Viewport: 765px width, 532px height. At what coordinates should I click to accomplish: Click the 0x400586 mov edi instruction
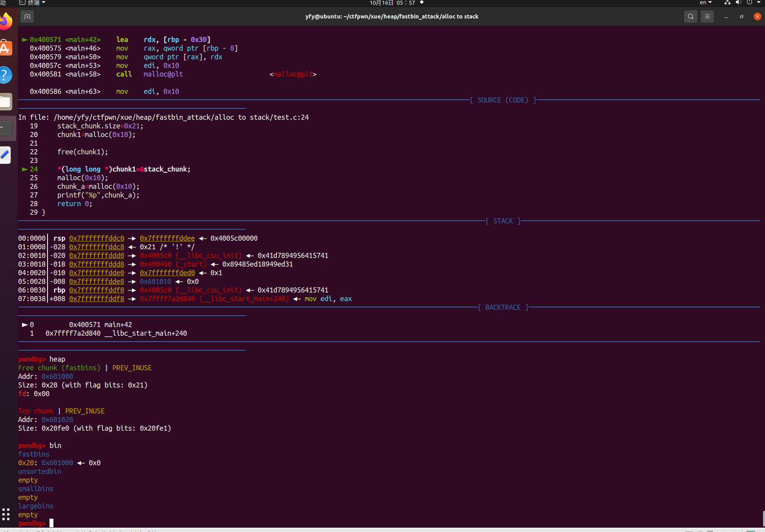[x=104, y=91]
